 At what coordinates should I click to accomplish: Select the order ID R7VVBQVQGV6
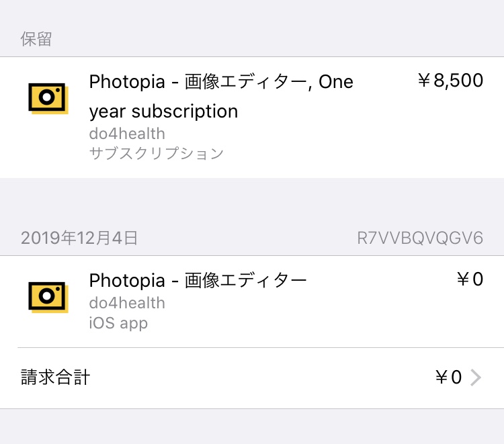point(420,238)
